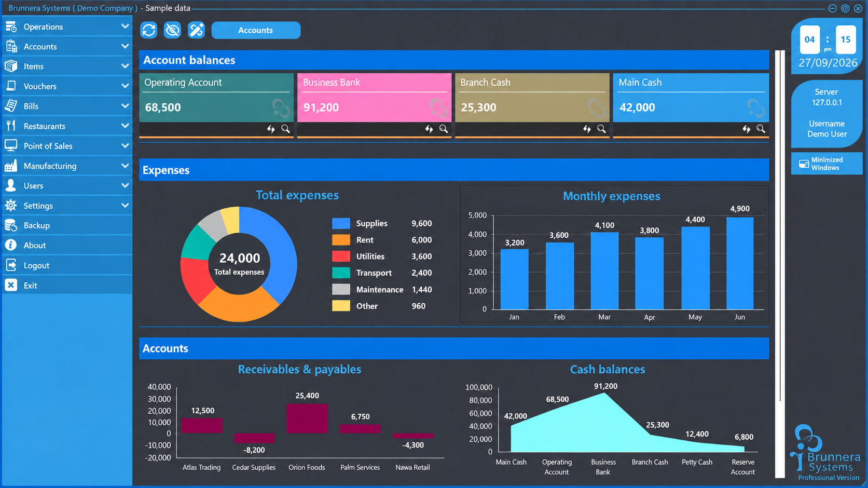Click the Jun bar in Monthly expenses
The height and width of the screenshot is (488, 868).
740,263
